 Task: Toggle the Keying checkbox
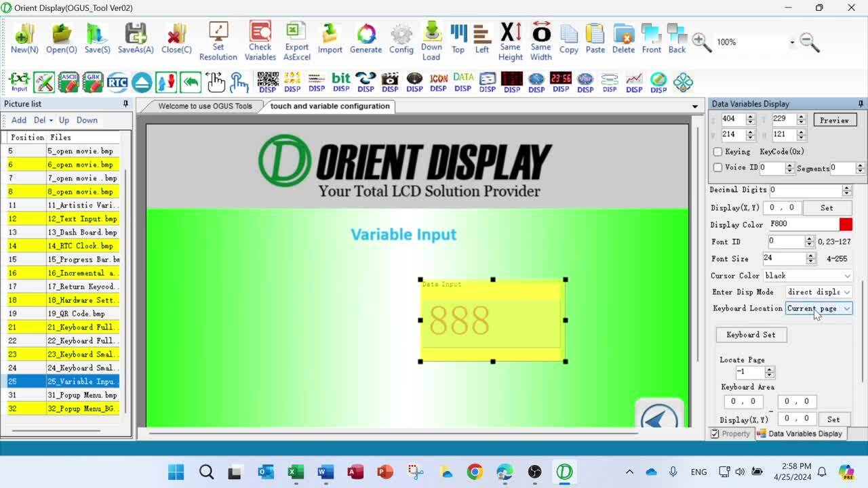coord(718,152)
